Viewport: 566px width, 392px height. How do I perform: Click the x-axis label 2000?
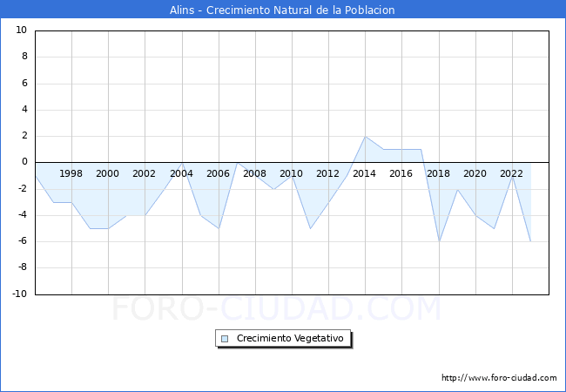107,173
